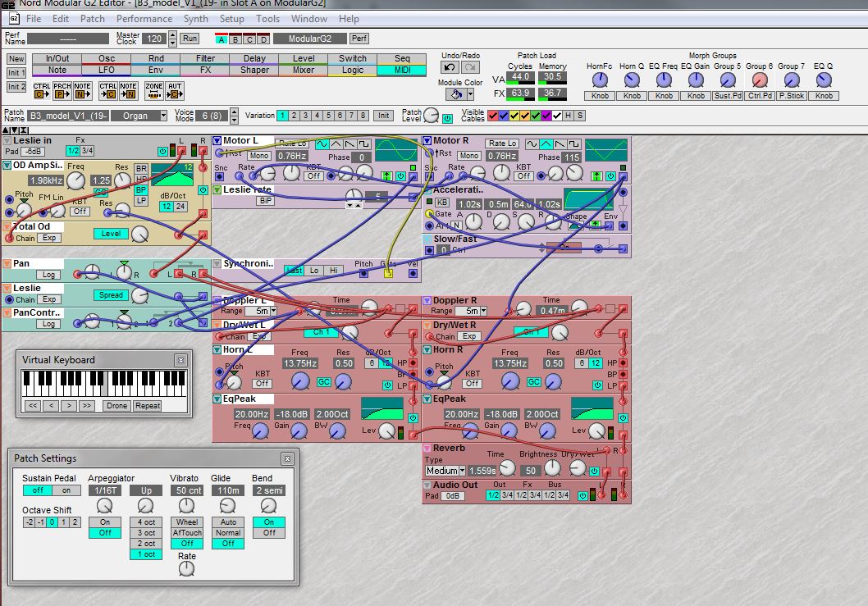Open the Performance menu
Viewport: 868px width, 606px height.
tap(144, 19)
